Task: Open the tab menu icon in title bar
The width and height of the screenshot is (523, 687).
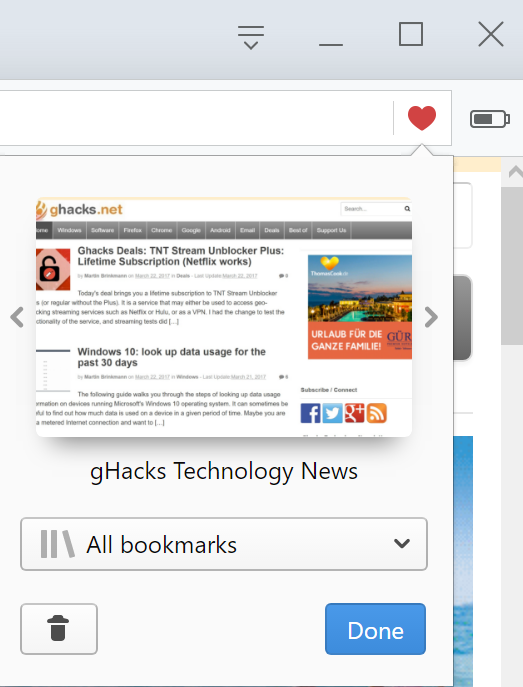Action: [251, 37]
